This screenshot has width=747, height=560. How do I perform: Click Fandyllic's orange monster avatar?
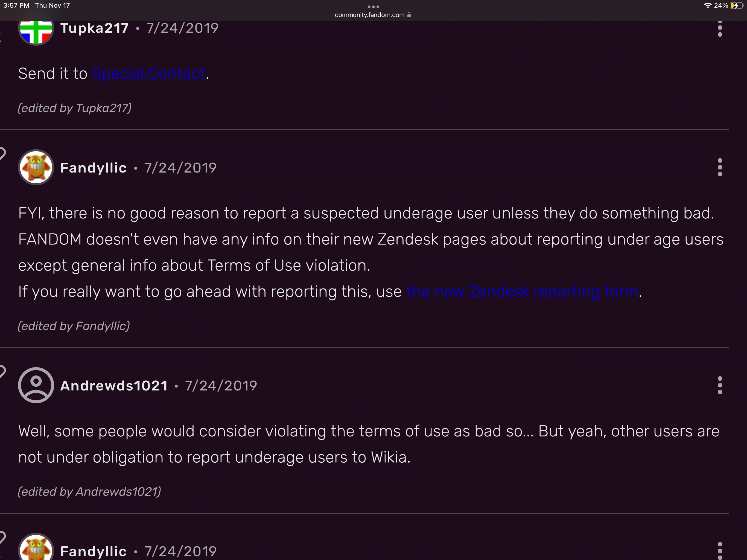[x=36, y=167]
